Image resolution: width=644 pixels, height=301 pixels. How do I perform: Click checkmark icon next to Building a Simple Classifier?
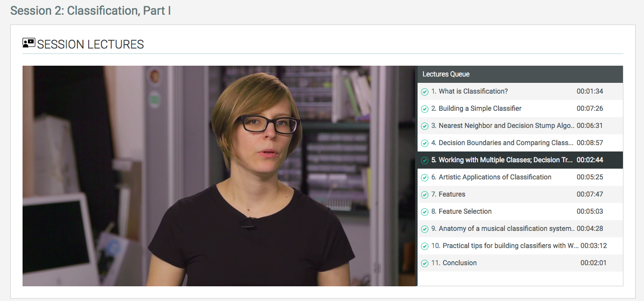(425, 109)
